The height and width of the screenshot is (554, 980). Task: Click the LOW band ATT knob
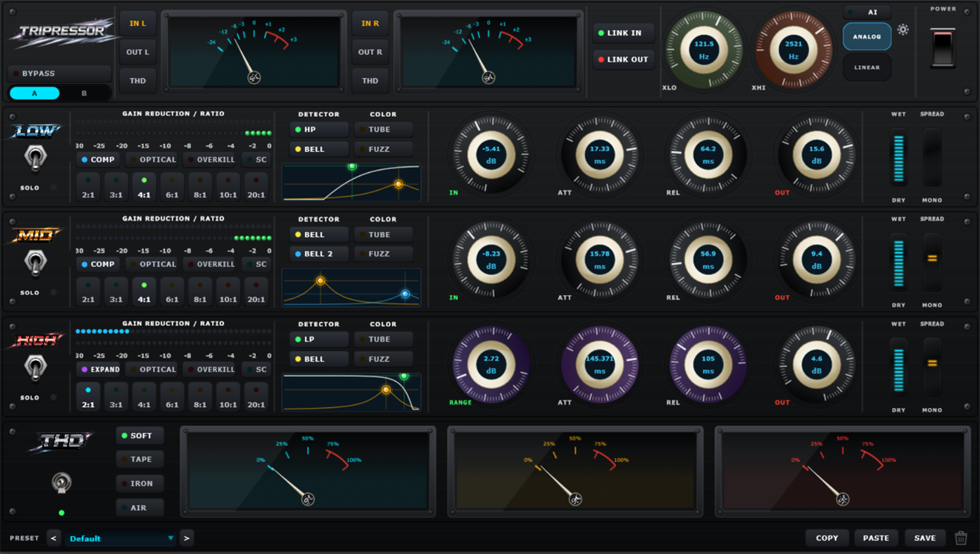(x=599, y=155)
